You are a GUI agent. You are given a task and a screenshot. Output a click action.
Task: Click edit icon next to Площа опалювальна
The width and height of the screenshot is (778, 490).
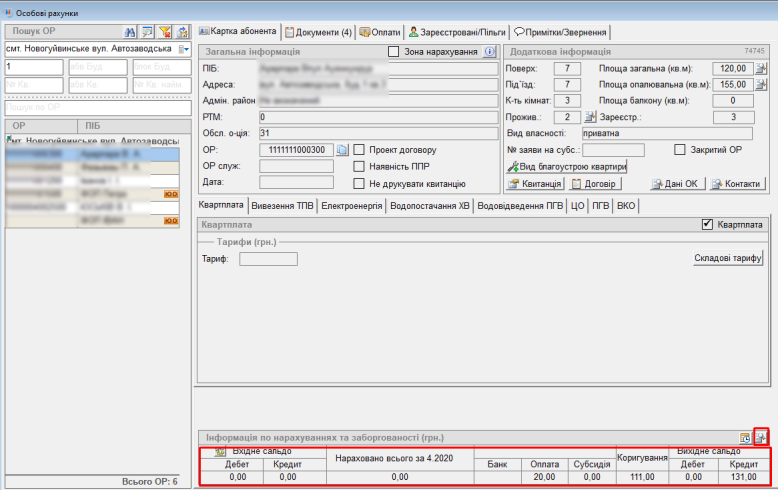[x=760, y=84]
